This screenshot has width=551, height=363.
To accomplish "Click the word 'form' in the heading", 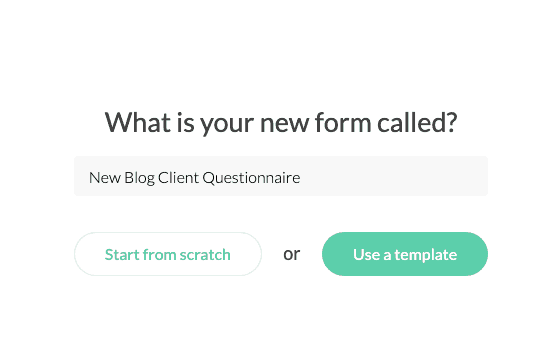I will 343,122.
